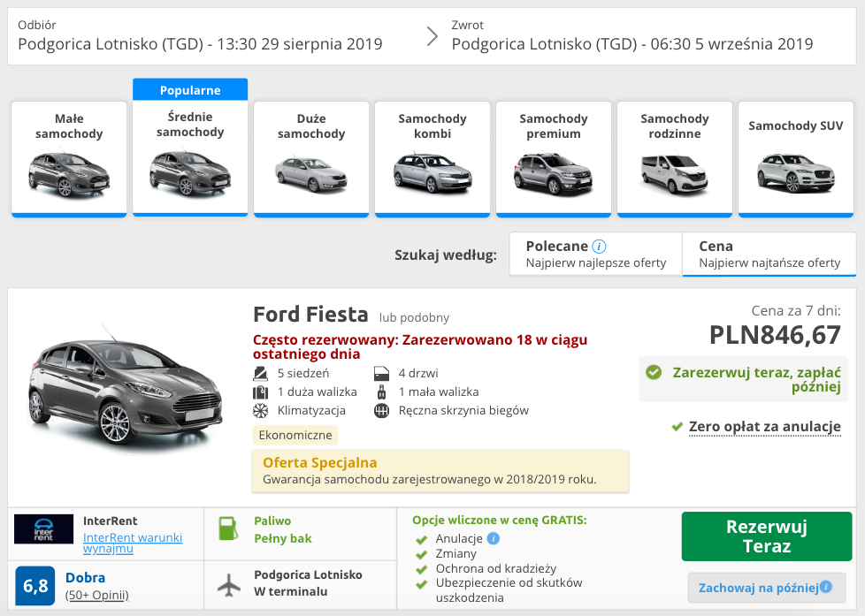Click the Zachowaj na później button
This screenshot has width=865, height=616.
765,588
